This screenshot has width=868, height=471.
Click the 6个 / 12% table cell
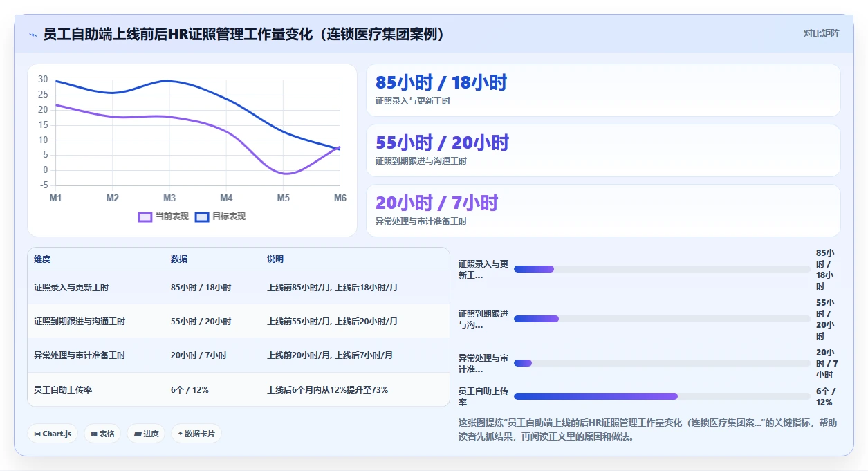[190, 390]
